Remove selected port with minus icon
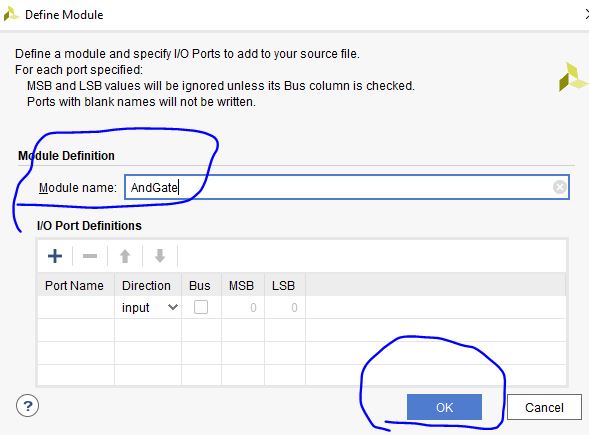Viewport: 589px width, 435px height. tap(90, 256)
